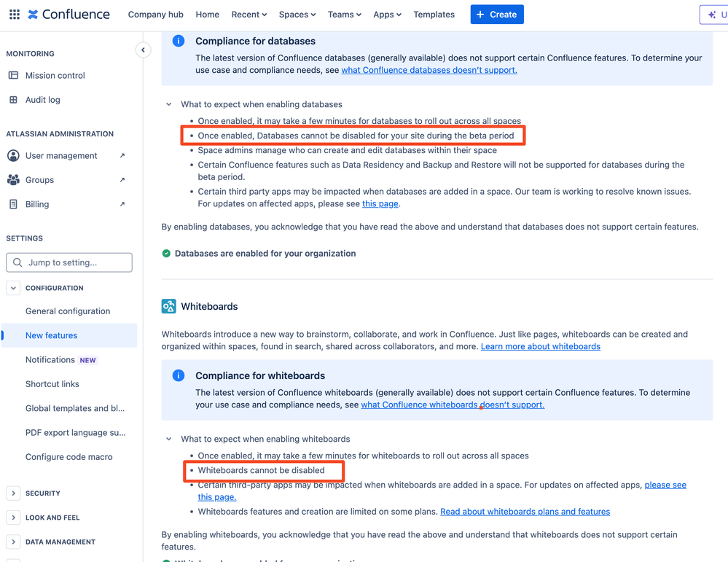Open General configuration settings

tap(68, 311)
